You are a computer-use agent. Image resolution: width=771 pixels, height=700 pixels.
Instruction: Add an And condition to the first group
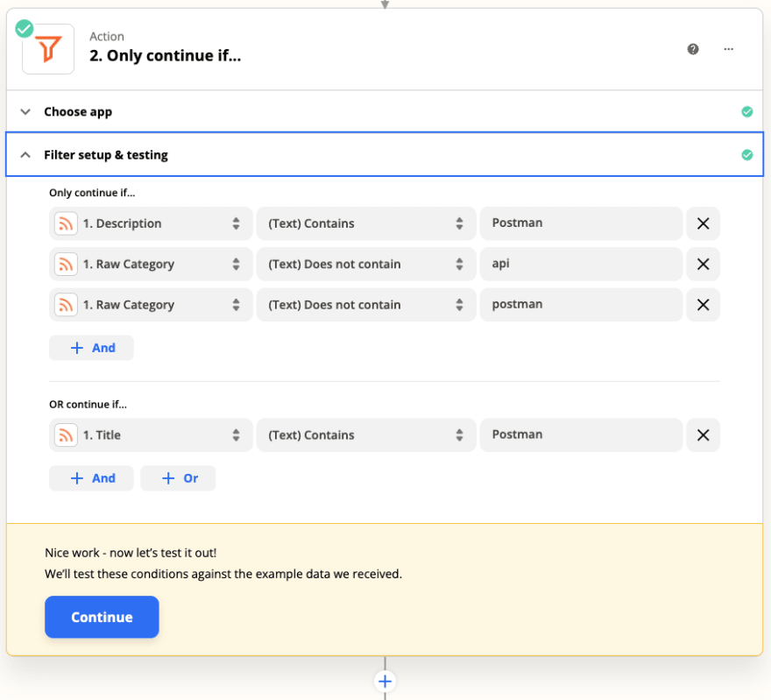click(91, 348)
